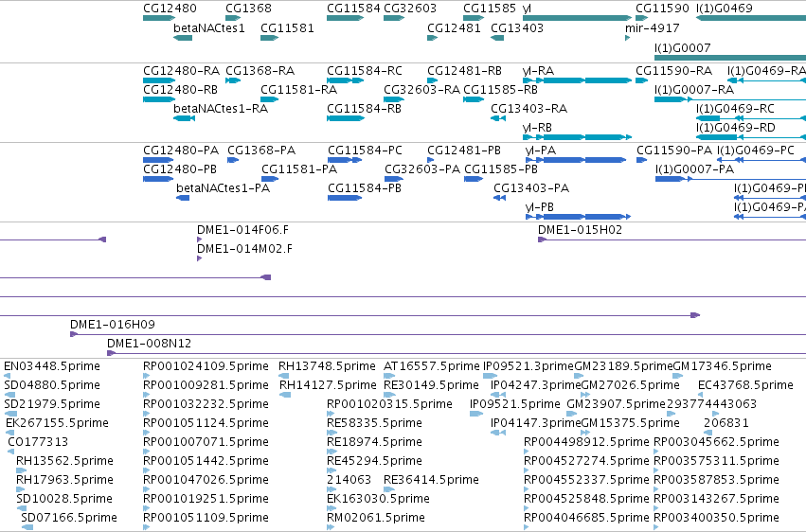Select EST IP09521.3prime
Image resolution: width=806 pixels, height=532 pixels.
coord(491,376)
